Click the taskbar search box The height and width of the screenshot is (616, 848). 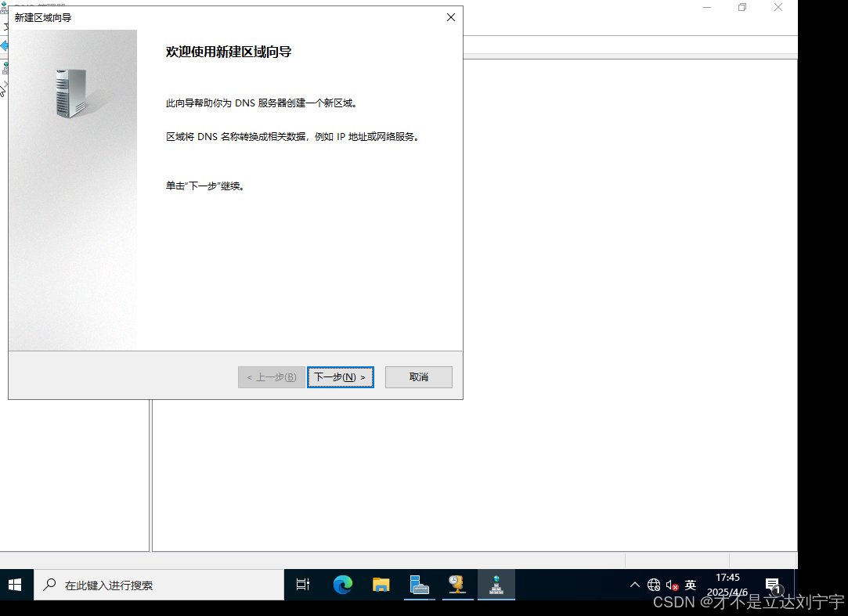pyautogui.click(x=157, y=584)
